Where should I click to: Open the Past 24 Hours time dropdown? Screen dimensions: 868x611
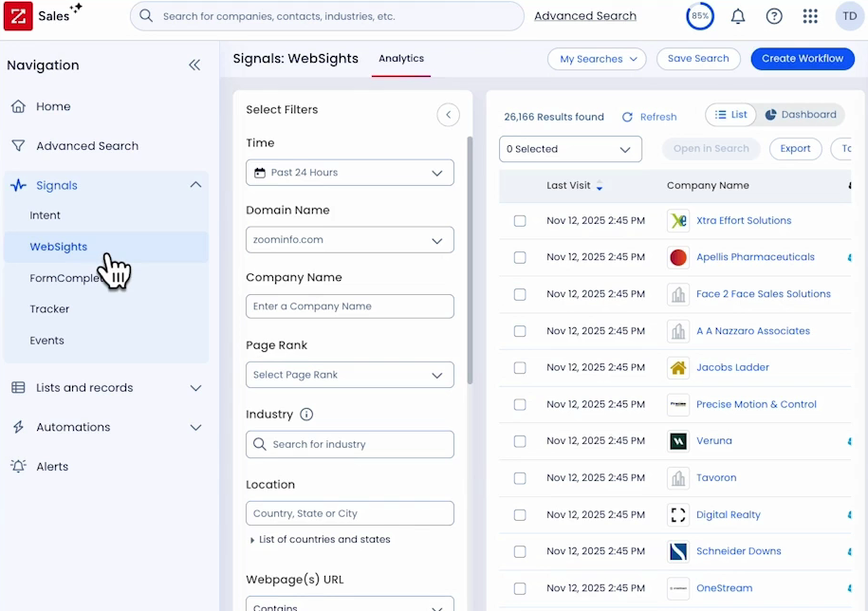350,173
